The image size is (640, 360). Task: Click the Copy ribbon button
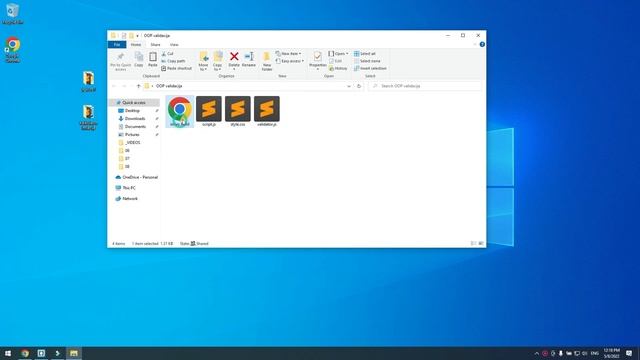(139, 60)
